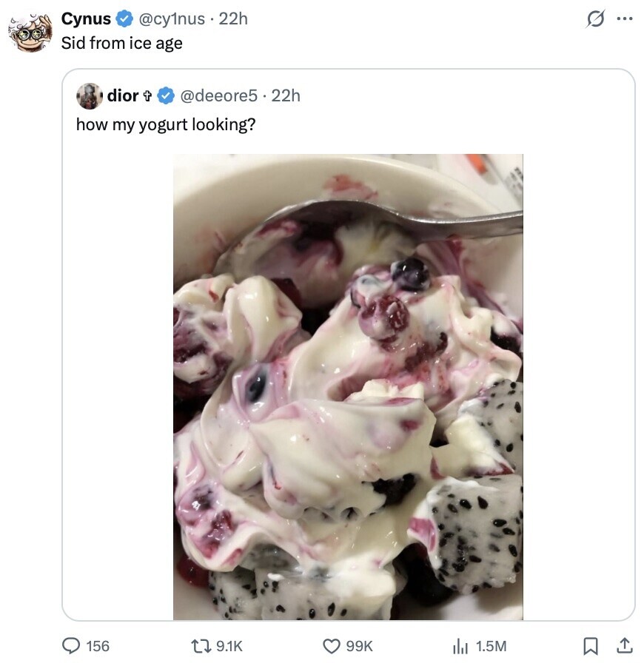Open the three-dot more options menu

click(x=624, y=19)
